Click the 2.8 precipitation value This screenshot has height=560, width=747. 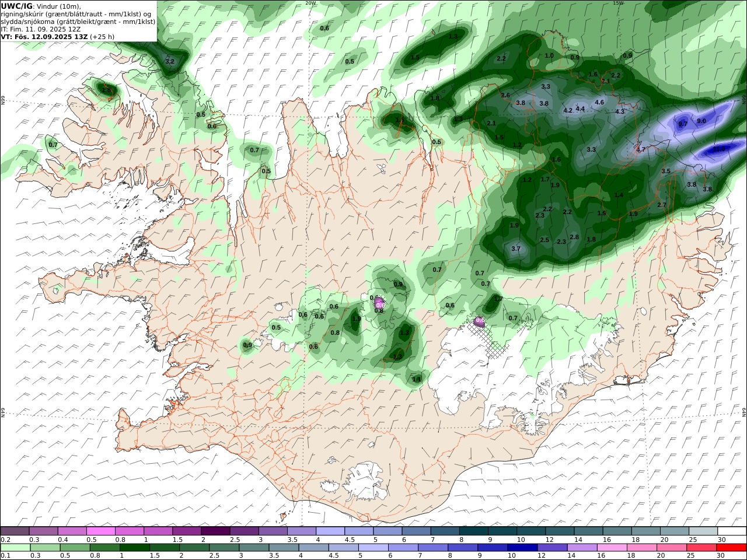[x=574, y=237]
